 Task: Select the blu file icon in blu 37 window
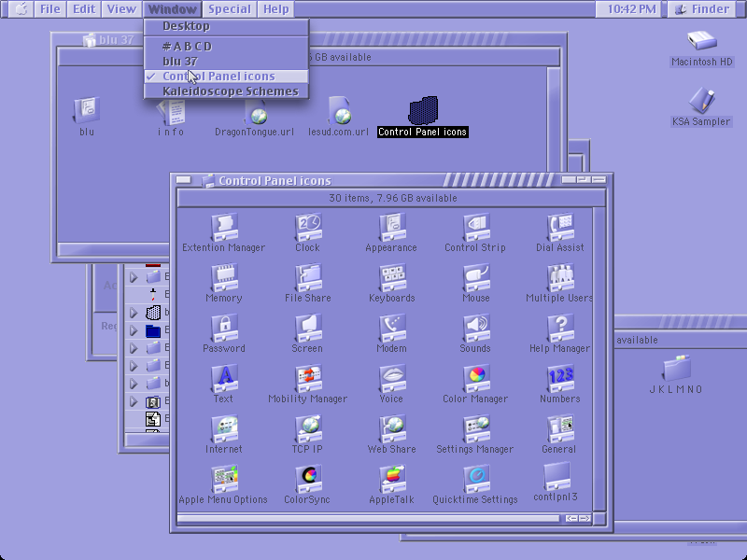[x=87, y=110]
